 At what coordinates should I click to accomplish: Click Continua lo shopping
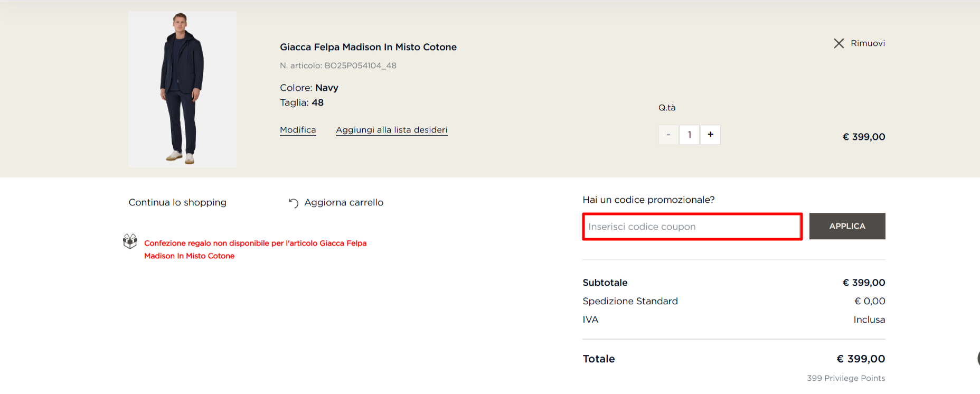(x=177, y=202)
